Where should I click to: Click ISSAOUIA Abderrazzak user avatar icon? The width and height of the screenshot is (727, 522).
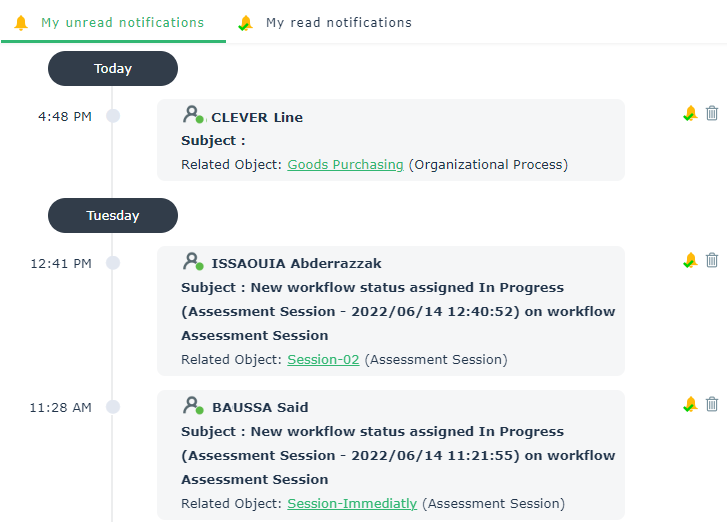point(193,262)
